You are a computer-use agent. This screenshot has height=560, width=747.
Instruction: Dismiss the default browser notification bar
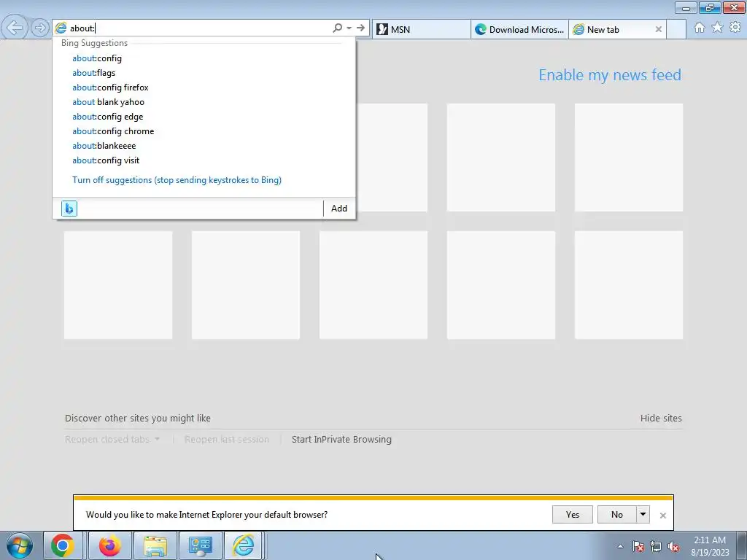(x=662, y=516)
